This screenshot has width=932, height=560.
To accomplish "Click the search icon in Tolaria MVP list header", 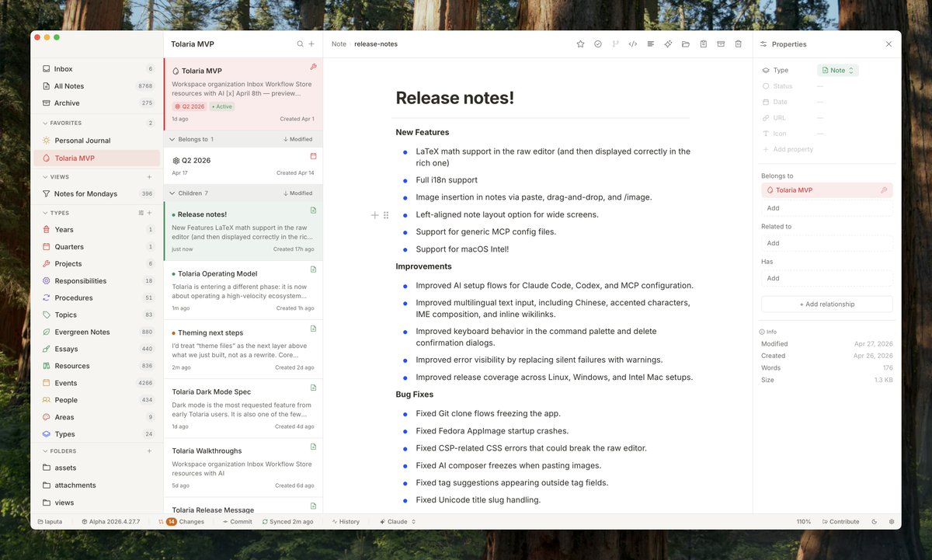I will (300, 44).
